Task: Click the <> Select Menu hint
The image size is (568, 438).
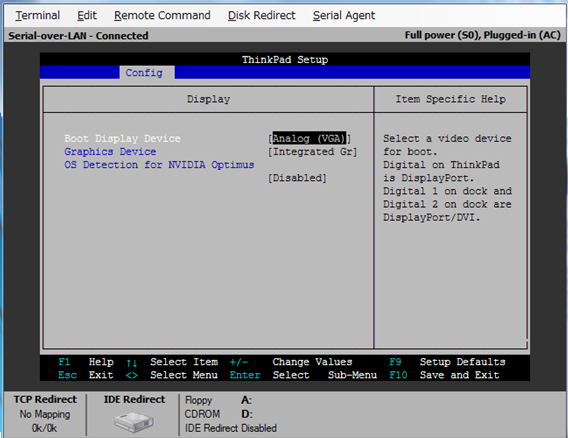Action: coord(172,375)
